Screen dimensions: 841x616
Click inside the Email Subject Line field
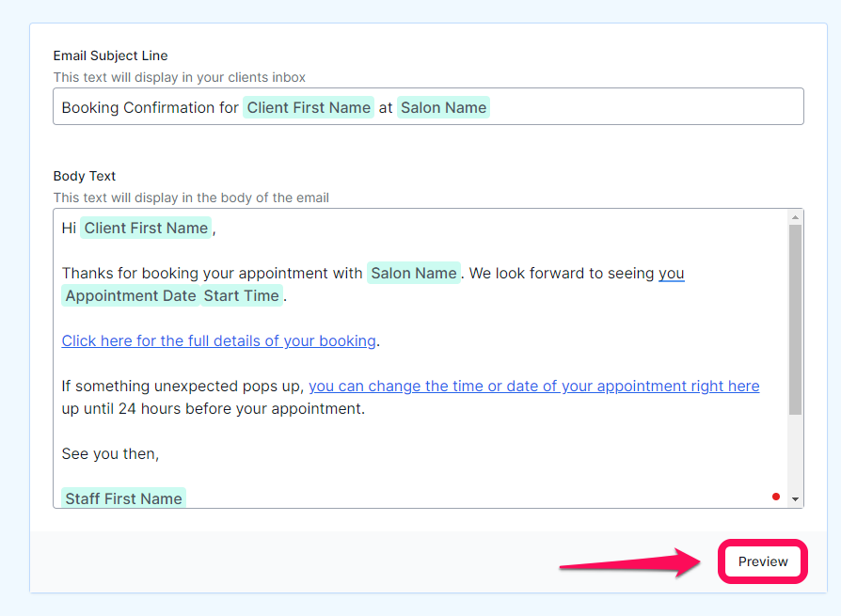pyautogui.click(x=428, y=106)
